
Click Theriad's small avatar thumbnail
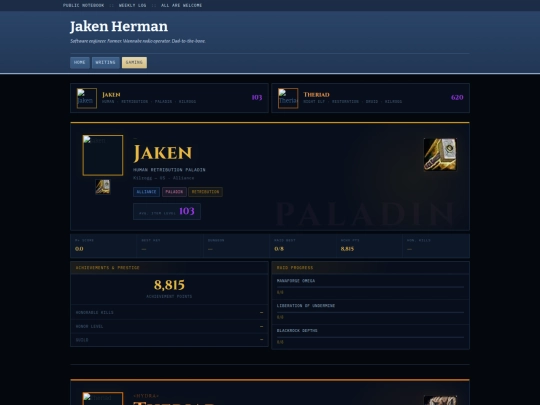coord(288,98)
